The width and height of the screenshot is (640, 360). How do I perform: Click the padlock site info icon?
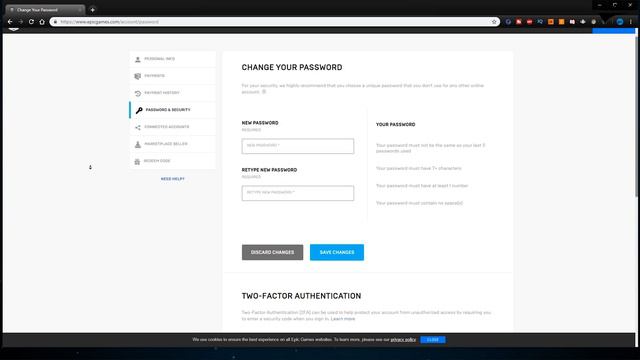click(x=56, y=22)
